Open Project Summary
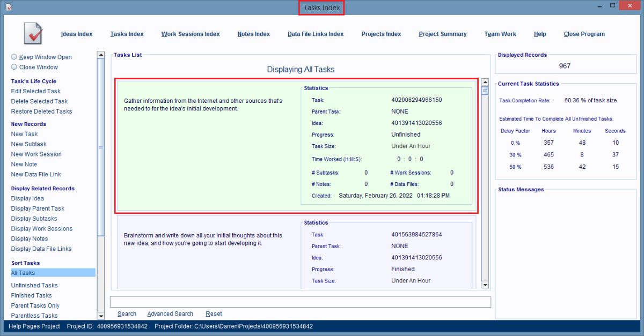644x336 pixels. coord(443,34)
